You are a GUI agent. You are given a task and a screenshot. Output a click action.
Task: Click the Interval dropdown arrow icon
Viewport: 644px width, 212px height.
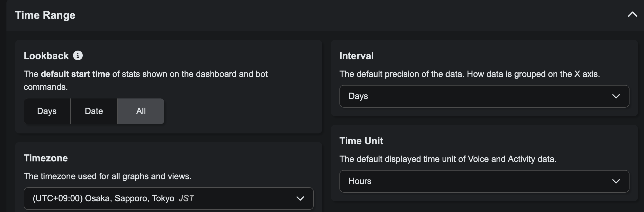pyautogui.click(x=616, y=96)
